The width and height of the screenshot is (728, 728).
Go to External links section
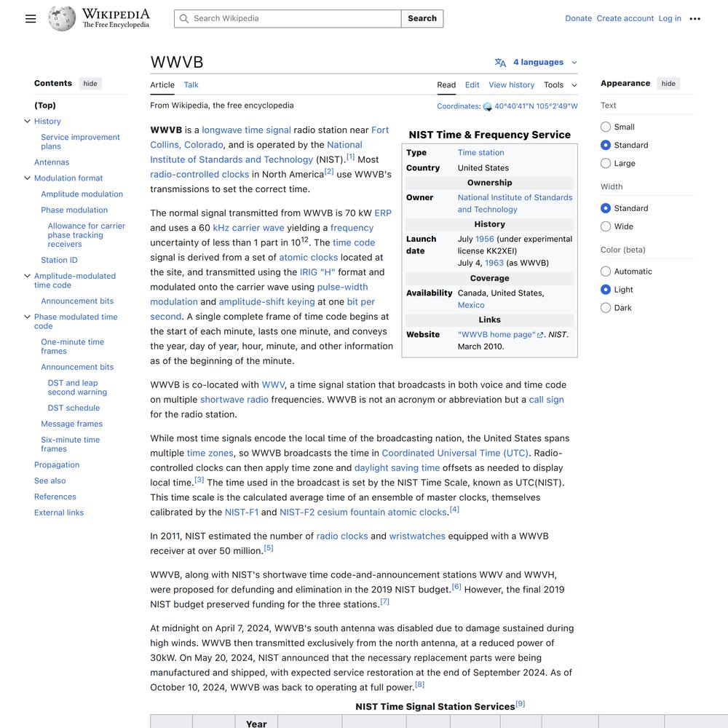58,513
